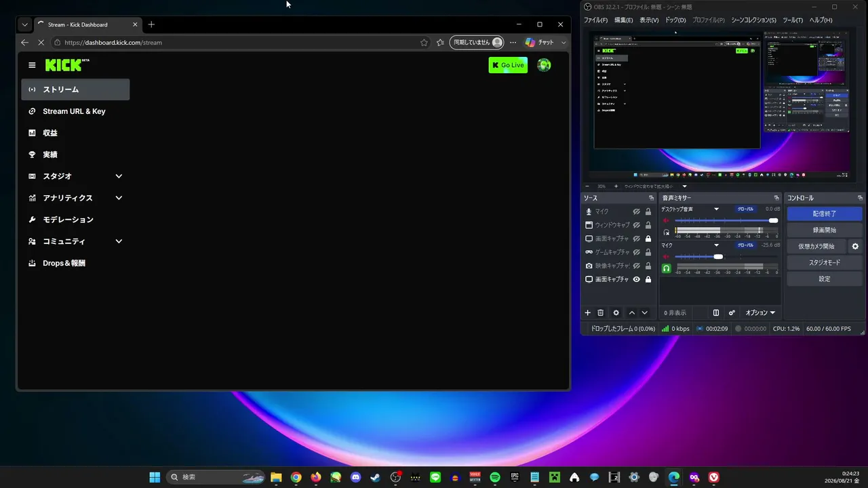Open the 表示(V) menu in OBS
This screenshot has height=488, width=868.
click(649, 20)
